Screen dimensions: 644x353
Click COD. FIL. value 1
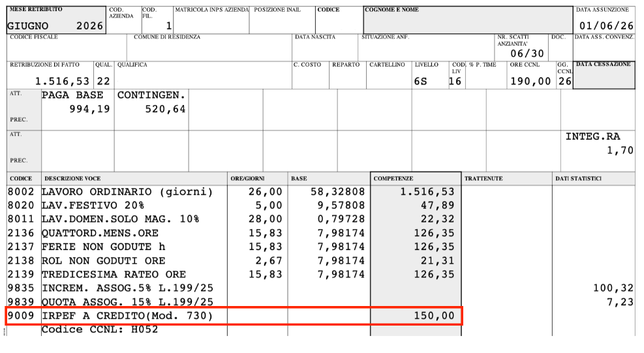click(168, 26)
